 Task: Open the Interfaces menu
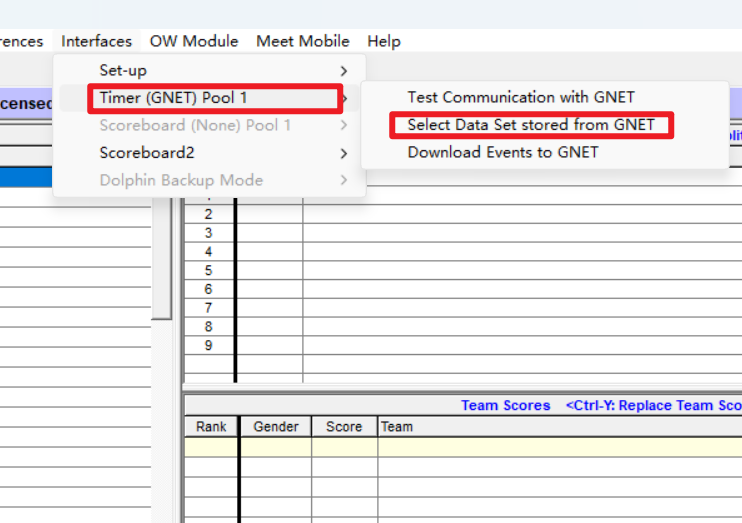click(x=96, y=41)
